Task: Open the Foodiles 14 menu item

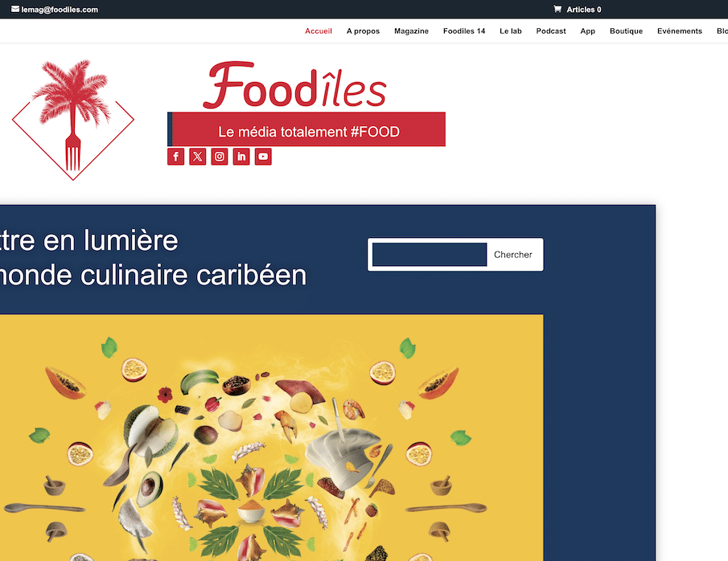Action: [x=464, y=31]
